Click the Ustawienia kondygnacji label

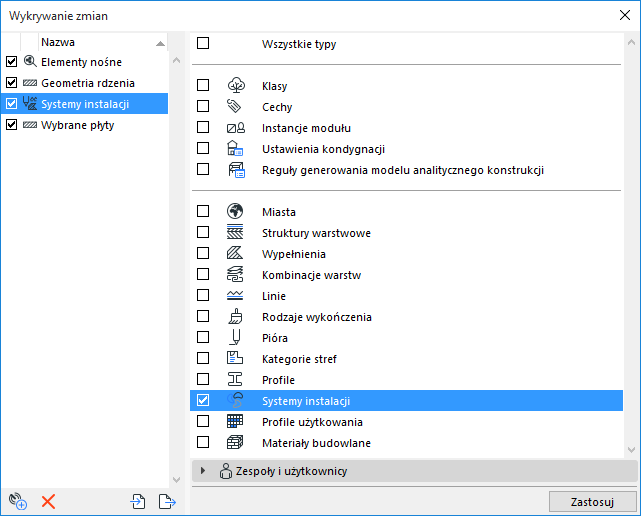click(323, 149)
